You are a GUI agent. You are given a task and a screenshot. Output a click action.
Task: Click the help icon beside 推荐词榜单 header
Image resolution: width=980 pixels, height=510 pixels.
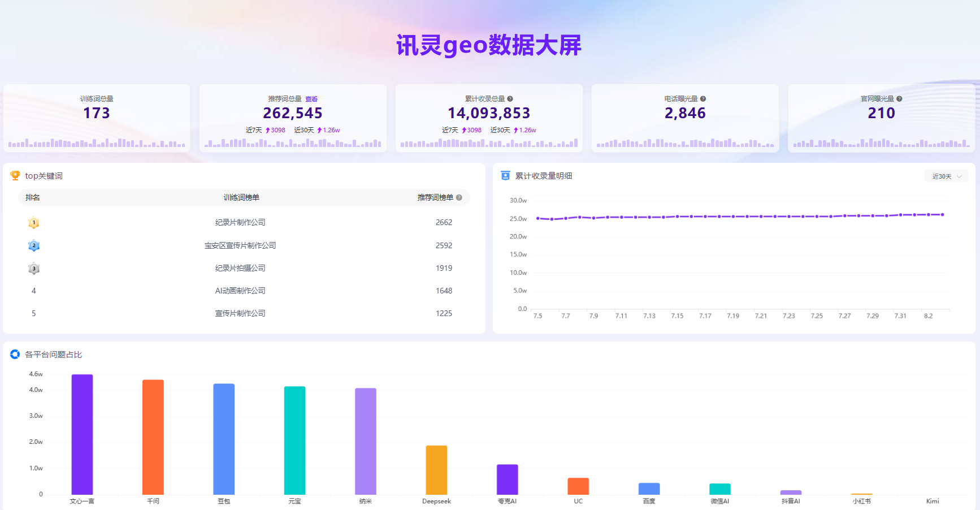[x=459, y=197]
